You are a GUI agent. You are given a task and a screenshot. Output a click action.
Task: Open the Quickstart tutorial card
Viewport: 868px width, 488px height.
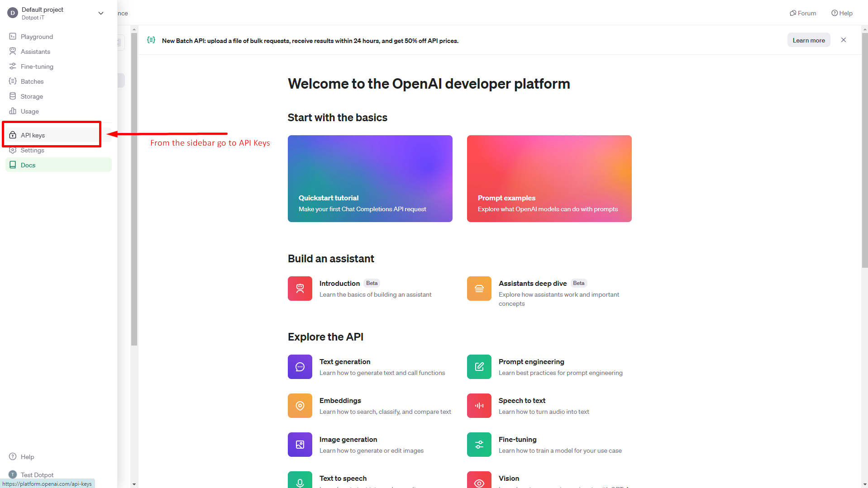(x=370, y=179)
